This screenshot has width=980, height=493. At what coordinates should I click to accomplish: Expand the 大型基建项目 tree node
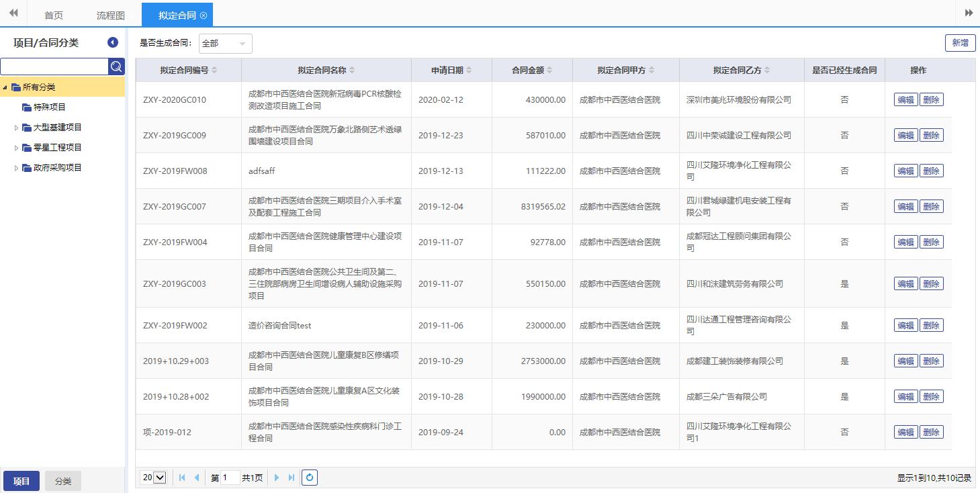point(17,128)
